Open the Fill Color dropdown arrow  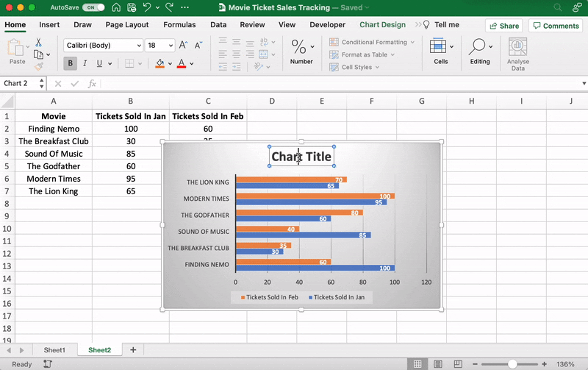[170, 64]
